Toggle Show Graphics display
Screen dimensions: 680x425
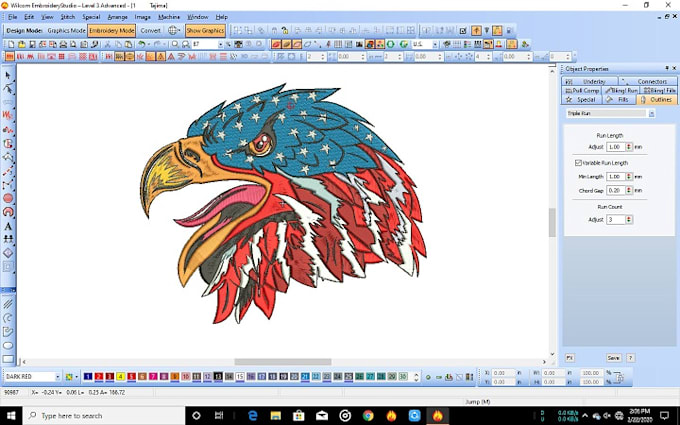205,30
